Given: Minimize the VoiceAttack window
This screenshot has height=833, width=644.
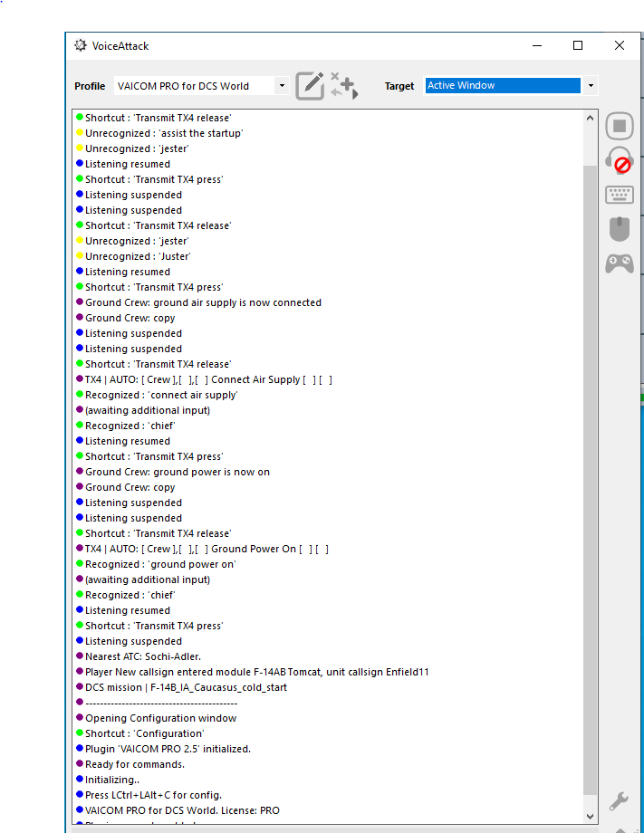Looking at the screenshot, I should tap(537, 45).
